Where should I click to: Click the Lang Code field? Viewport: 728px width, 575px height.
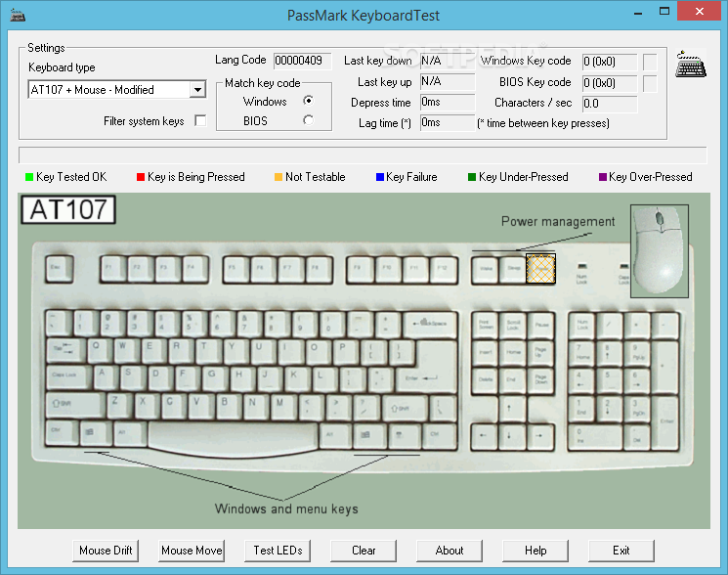pyautogui.click(x=302, y=61)
